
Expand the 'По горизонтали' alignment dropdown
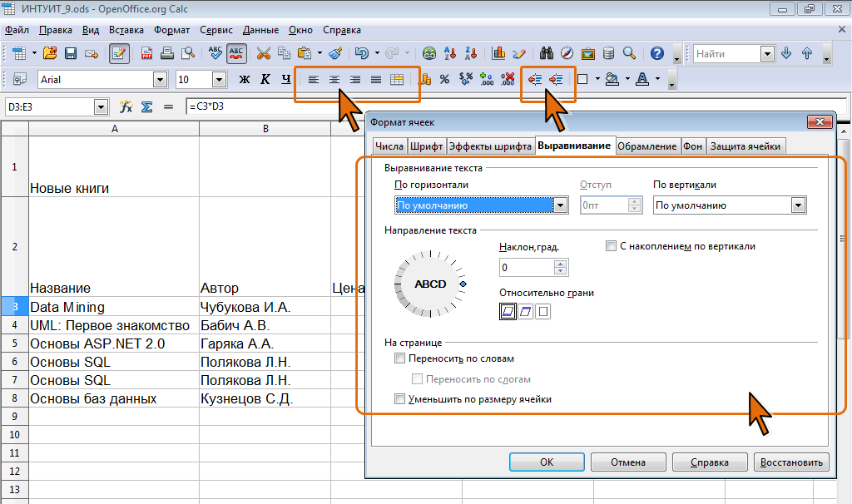(561, 205)
